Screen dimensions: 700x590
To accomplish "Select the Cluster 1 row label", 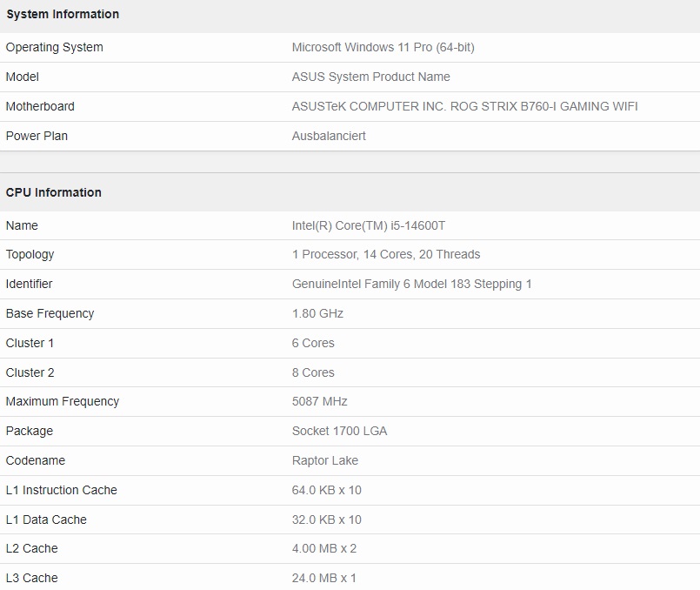I will [30, 343].
